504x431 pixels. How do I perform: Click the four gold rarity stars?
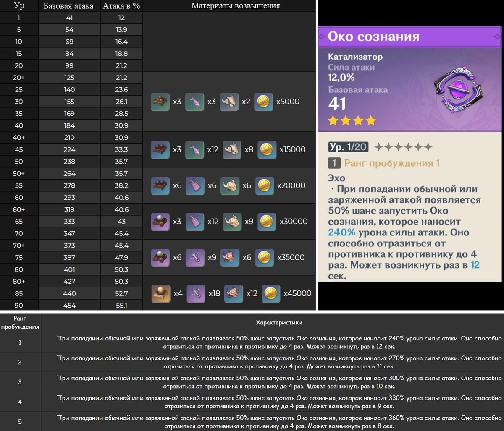pyautogui.click(x=352, y=121)
